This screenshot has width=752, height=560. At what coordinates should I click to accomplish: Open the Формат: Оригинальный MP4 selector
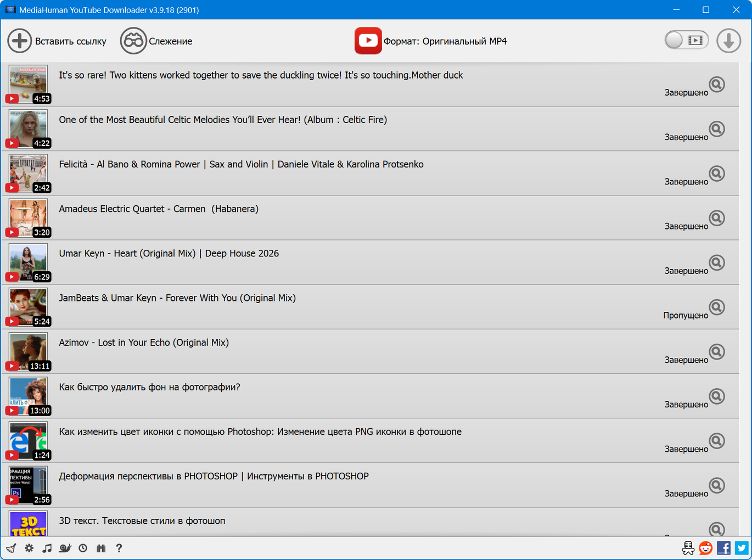(445, 42)
